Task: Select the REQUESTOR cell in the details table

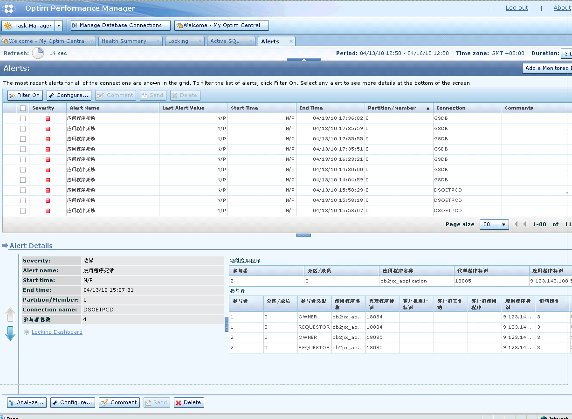Action: coord(314,327)
